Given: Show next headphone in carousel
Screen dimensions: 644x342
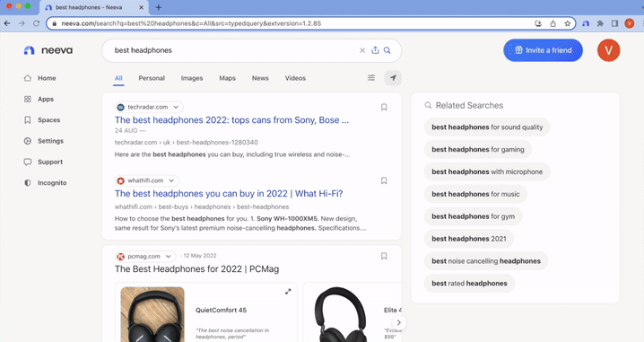Looking at the screenshot, I should [398, 322].
